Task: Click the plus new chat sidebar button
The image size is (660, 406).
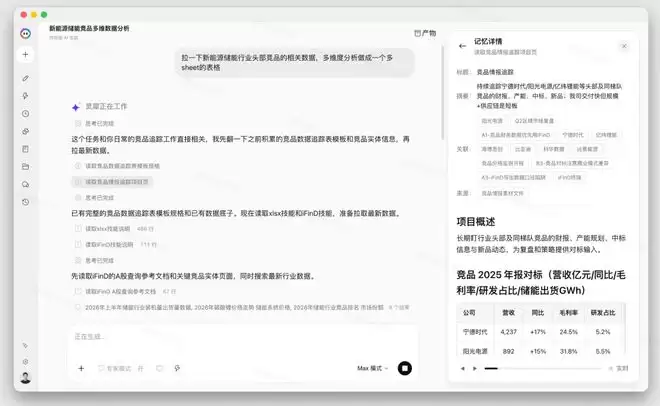Action: [x=25, y=55]
